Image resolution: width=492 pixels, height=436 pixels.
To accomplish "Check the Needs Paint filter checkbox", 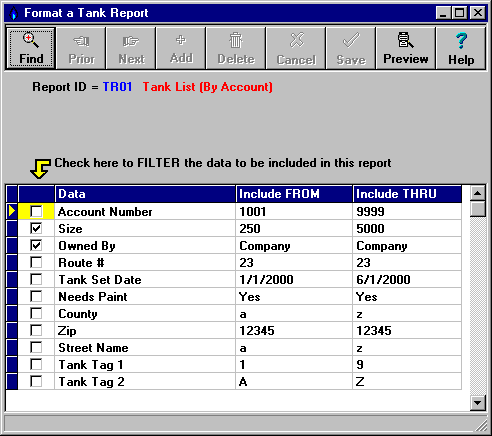I will pyautogui.click(x=36, y=296).
